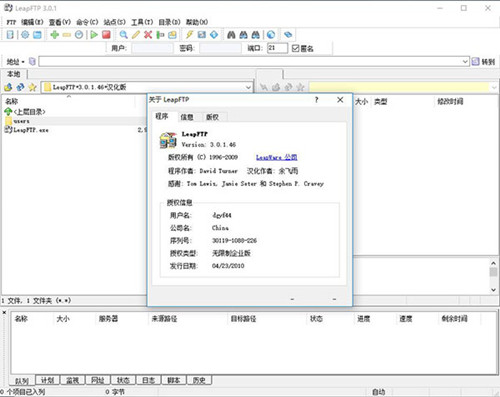This screenshot has height=397, width=500.
Task: Click the log pane vertical scrollbar down arrow
Action: pos(493,290)
